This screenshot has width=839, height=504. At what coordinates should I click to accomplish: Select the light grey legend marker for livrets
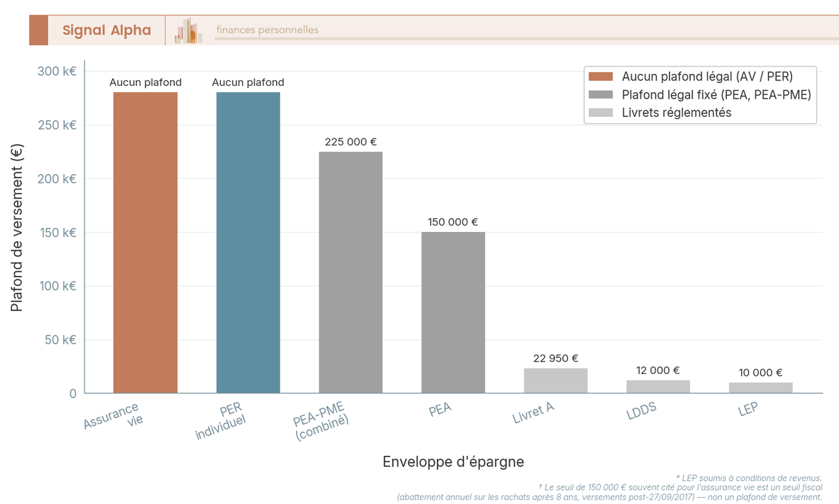click(x=603, y=112)
